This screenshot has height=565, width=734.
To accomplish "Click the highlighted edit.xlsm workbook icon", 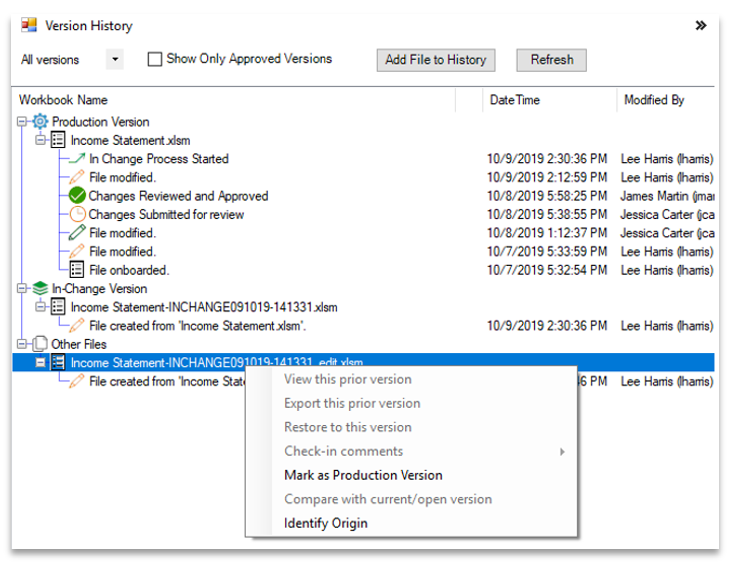I will tap(58, 362).
